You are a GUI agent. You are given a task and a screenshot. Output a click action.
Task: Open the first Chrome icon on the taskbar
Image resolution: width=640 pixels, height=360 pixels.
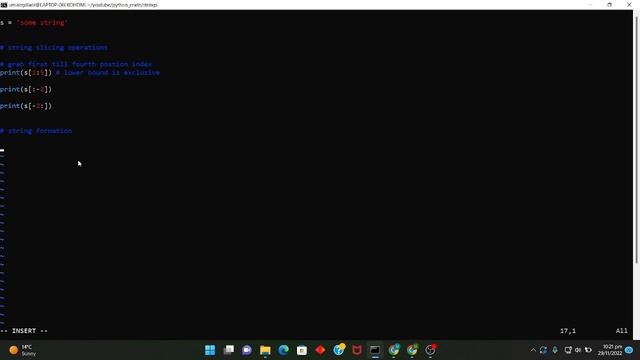pyautogui.click(x=394, y=350)
